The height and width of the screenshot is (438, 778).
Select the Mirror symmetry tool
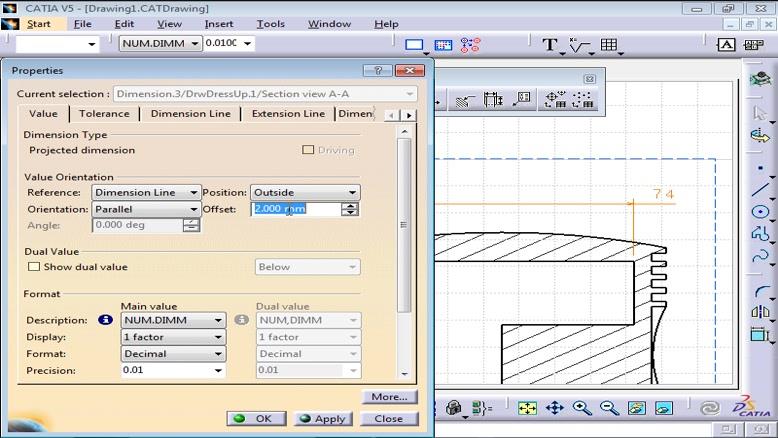click(760, 312)
